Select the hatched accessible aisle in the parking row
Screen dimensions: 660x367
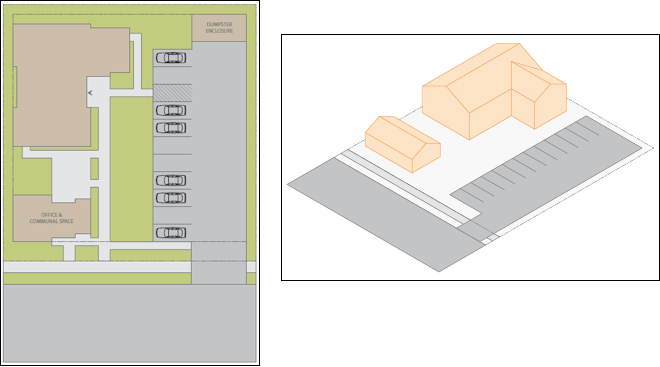[x=172, y=93]
